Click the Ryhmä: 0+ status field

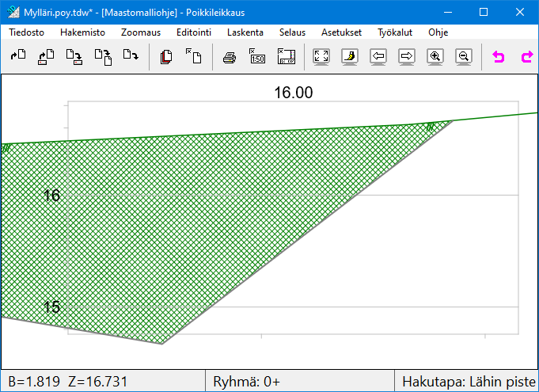click(x=246, y=382)
